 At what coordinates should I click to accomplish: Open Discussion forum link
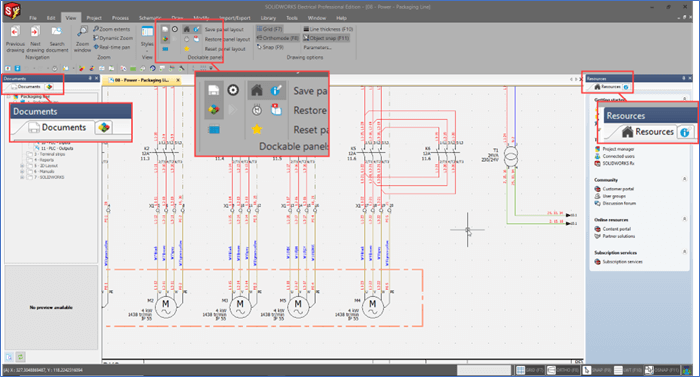[x=616, y=203]
